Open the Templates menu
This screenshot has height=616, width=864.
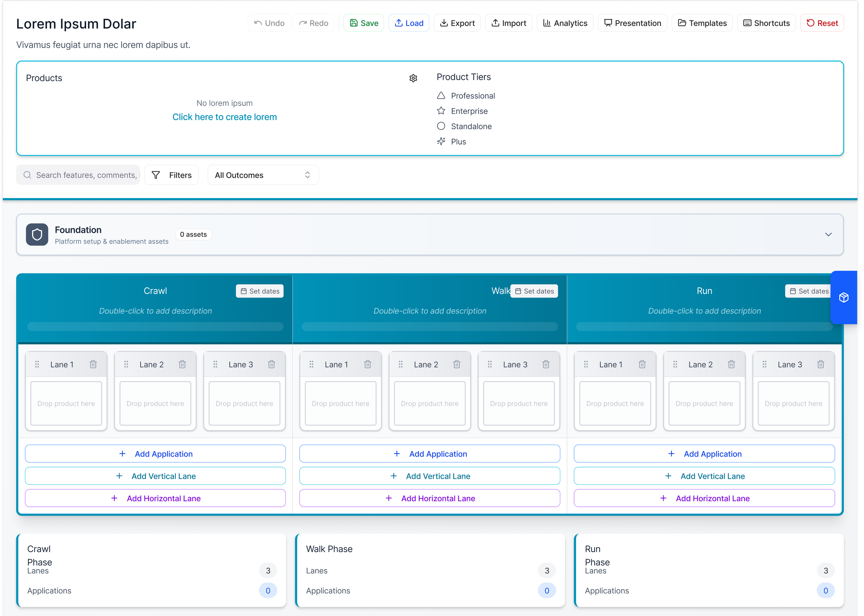click(x=702, y=23)
